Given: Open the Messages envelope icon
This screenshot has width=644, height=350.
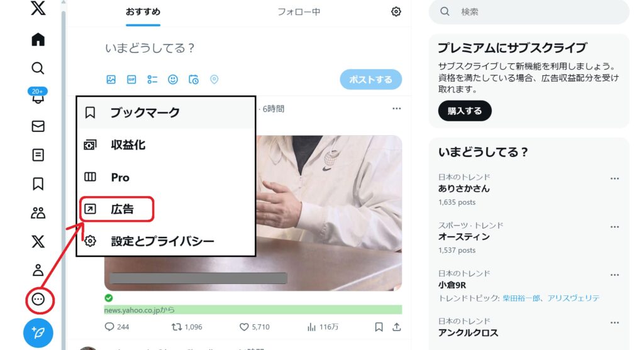Looking at the screenshot, I should point(38,126).
